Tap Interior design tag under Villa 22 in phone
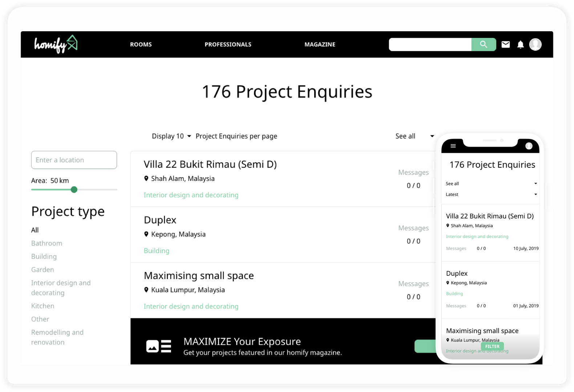 477,236
